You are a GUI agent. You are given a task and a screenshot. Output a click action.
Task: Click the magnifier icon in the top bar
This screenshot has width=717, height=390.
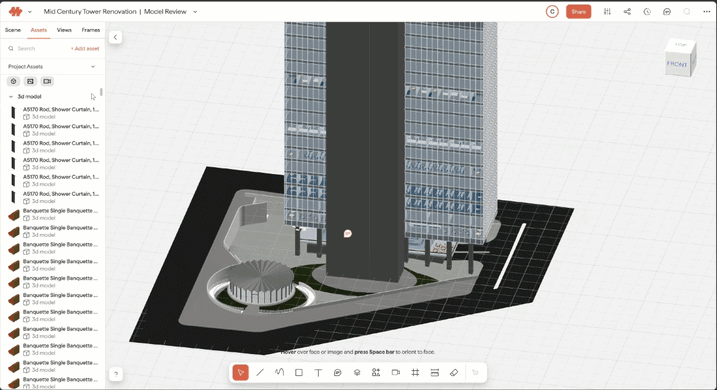point(687,12)
